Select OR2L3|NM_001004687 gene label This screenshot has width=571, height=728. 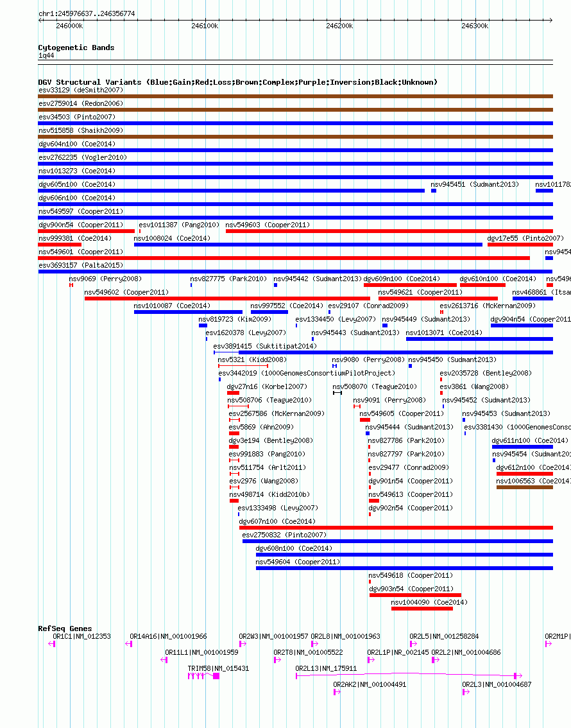pyautogui.click(x=497, y=684)
